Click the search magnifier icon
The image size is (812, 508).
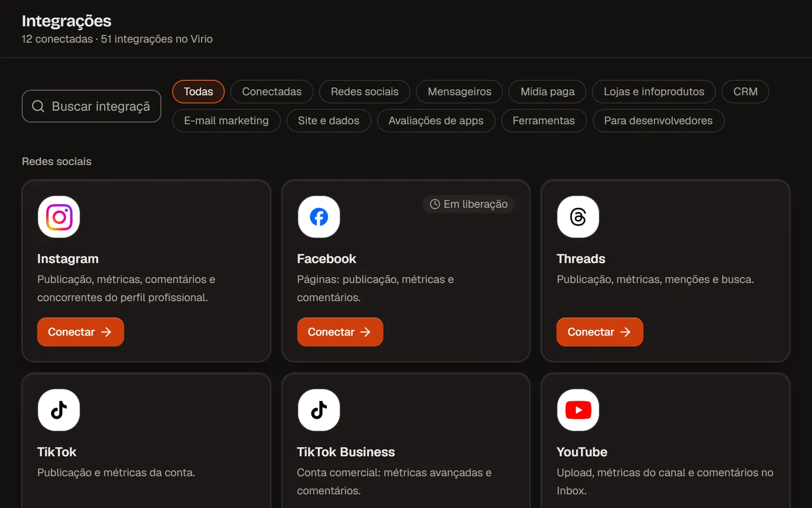tap(38, 106)
